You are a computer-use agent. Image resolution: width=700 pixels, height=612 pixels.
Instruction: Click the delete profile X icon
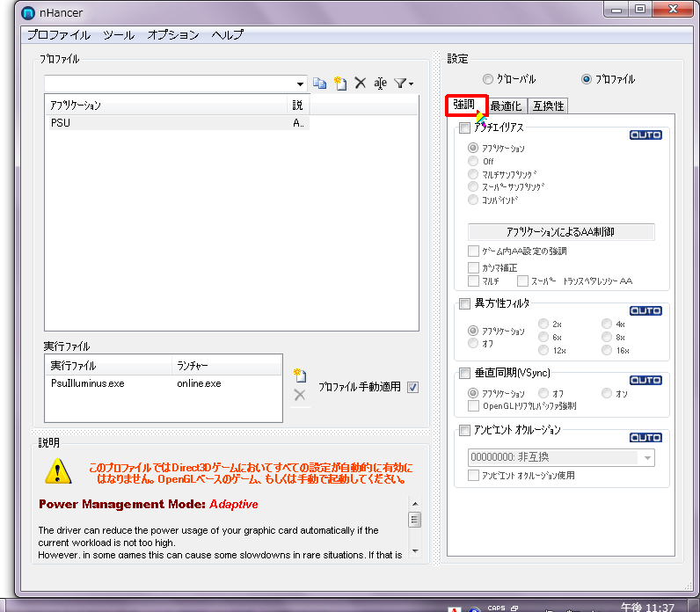click(361, 83)
